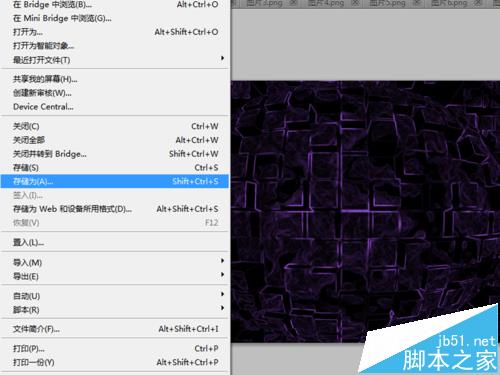
Task: Click the highlighted 存储为(A)... entry
Action: point(115,181)
